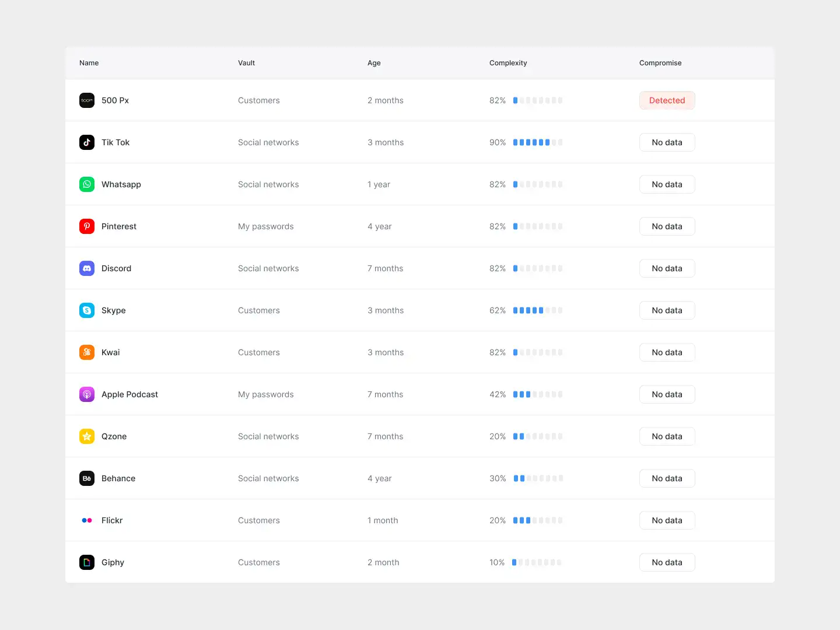Image resolution: width=840 pixels, height=630 pixels.
Task: Click No data button in Flickr row
Action: (x=667, y=520)
